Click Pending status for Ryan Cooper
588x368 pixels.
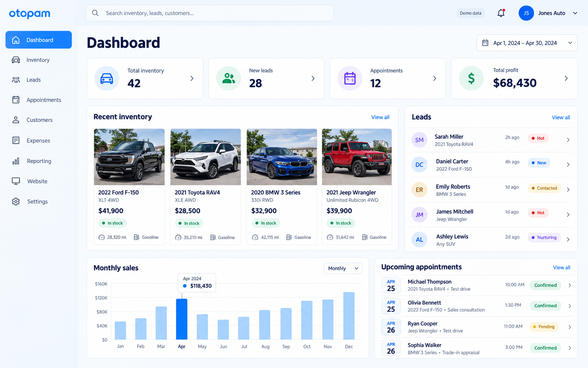[x=544, y=327]
